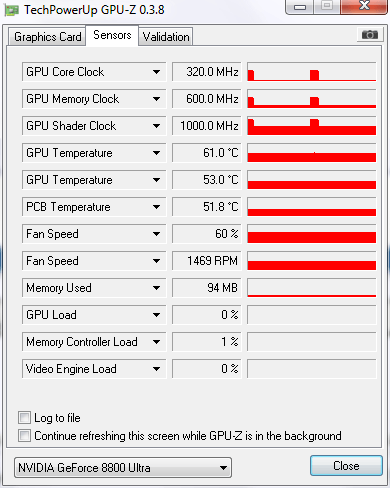This screenshot has width=390, height=488.
Task: Switch to the Graphics Card tab
Action: [47, 37]
